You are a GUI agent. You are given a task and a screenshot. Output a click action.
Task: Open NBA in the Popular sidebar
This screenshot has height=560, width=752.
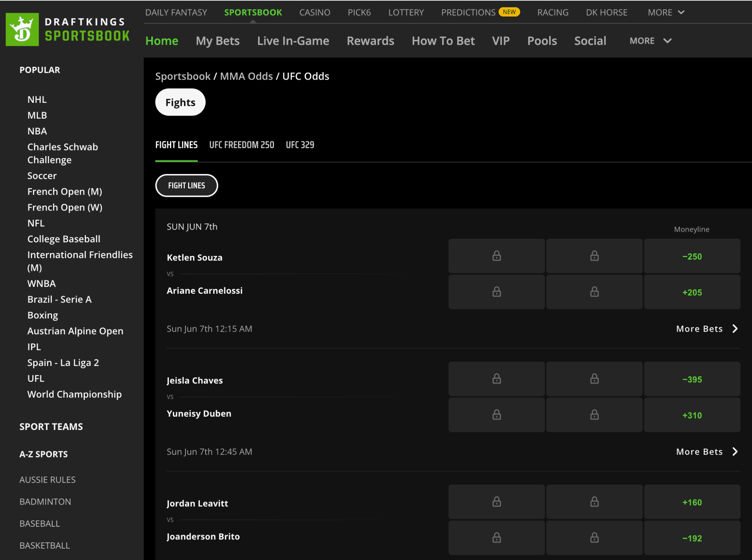pos(37,131)
